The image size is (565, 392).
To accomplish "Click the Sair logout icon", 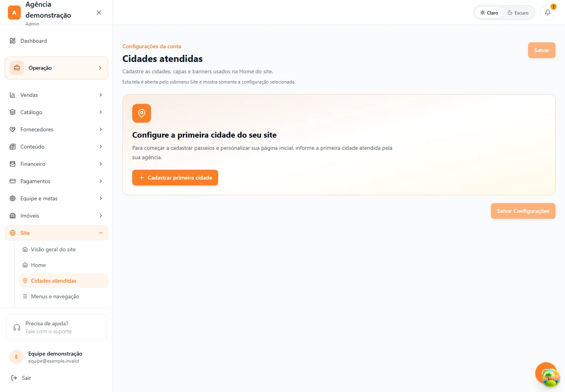I will click(14, 378).
